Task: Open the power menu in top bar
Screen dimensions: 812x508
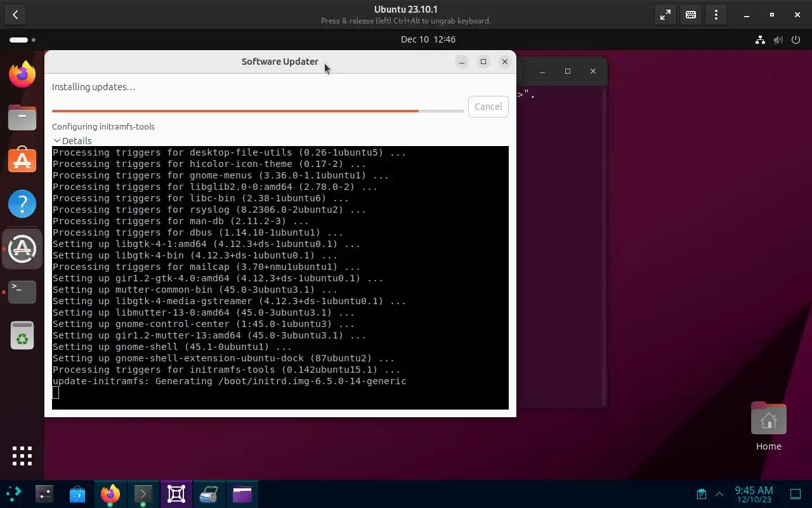Action: tap(796, 39)
